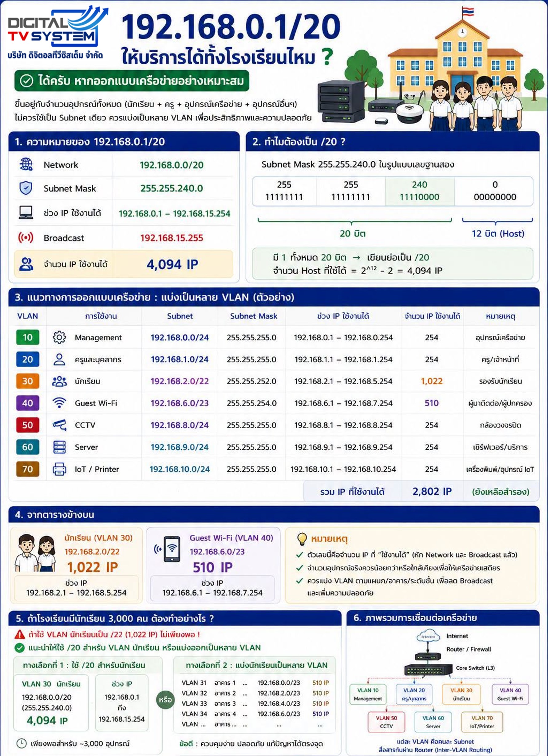Screen dimensions: 550x756
Task: Click the checkmark beside Network and Broadcast note
Action: click(300, 555)
